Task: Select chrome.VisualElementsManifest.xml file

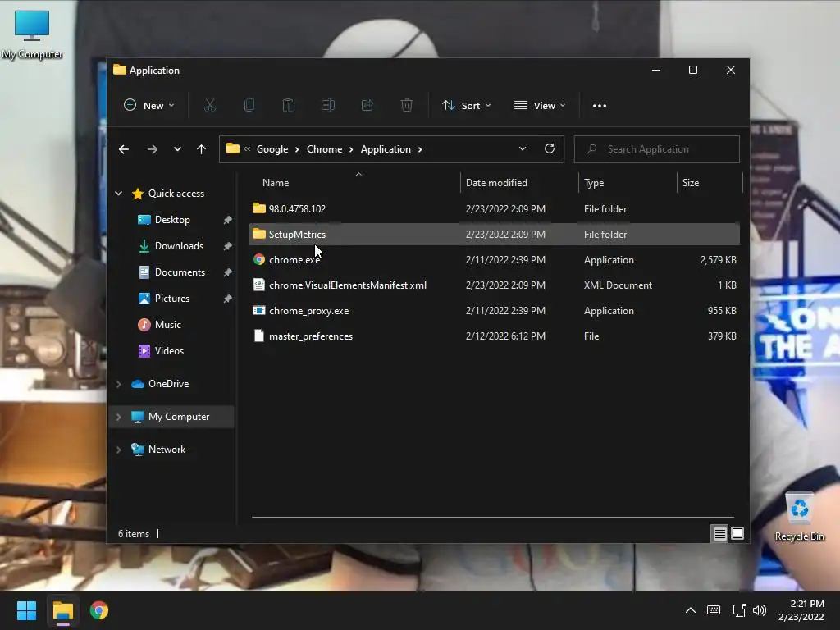Action: click(348, 285)
